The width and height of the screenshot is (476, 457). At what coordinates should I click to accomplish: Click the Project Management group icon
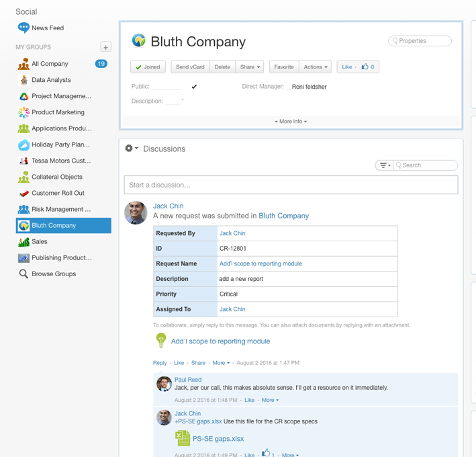tap(23, 96)
